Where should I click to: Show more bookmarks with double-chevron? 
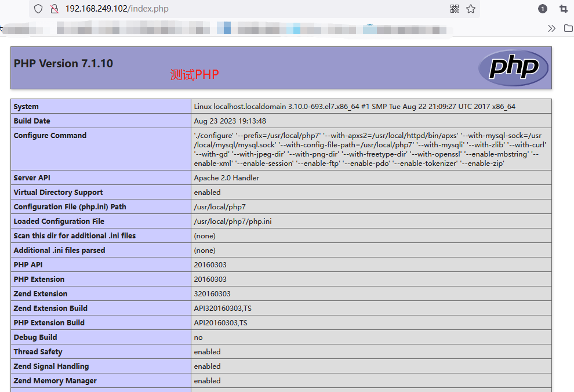(551, 28)
